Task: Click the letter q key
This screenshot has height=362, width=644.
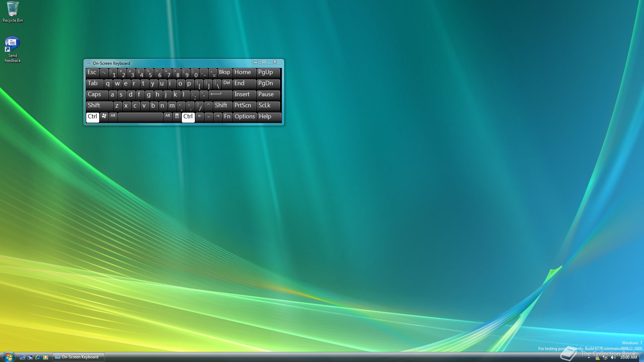Action: click(x=108, y=84)
